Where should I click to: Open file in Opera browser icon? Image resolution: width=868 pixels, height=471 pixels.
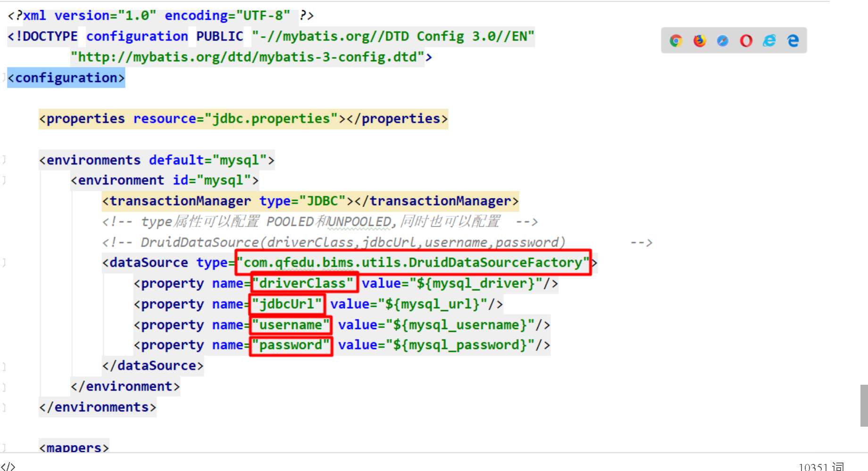pyautogui.click(x=746, y=41)
